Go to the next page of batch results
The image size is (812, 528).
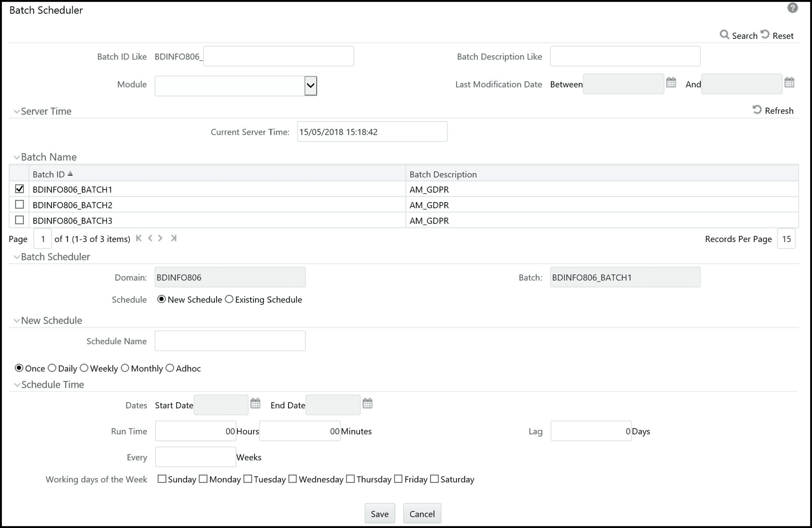pos(160,238)
